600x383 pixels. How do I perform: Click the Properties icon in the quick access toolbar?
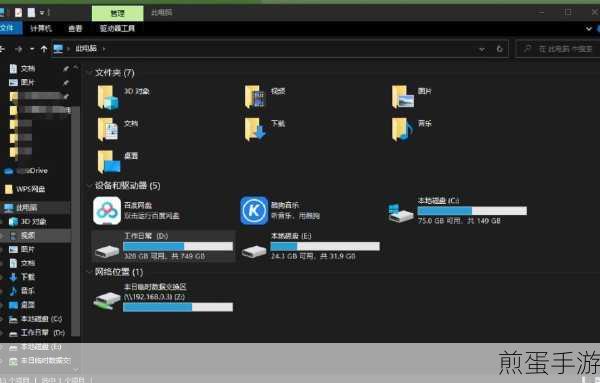(18, 13)
